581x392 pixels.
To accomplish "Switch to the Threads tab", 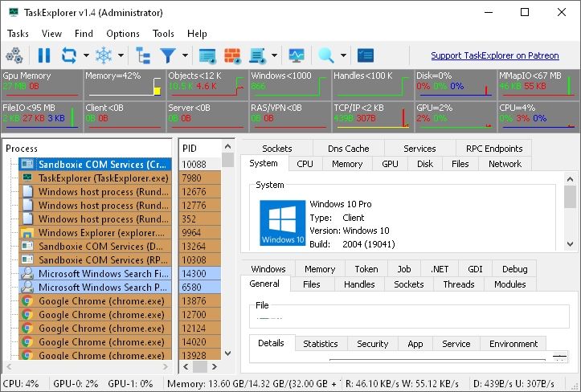I will tap(458, 284).
